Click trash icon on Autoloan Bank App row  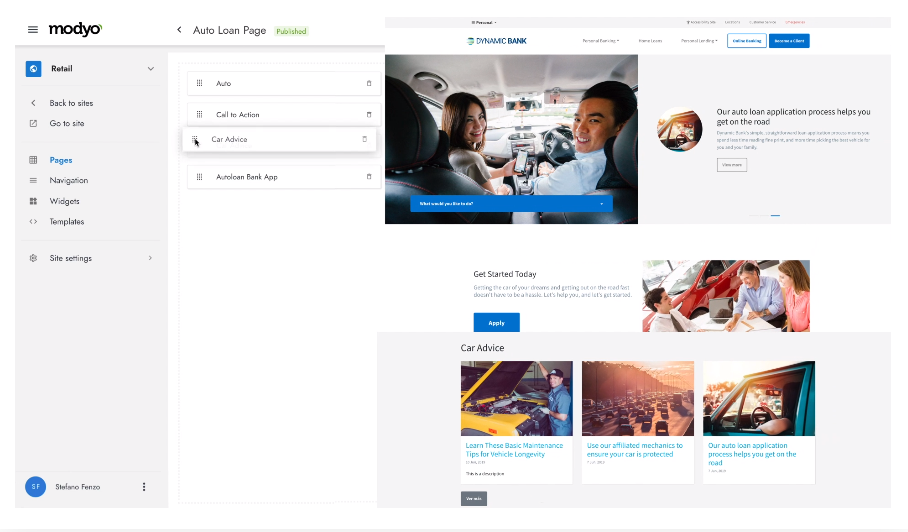(368, 177)
